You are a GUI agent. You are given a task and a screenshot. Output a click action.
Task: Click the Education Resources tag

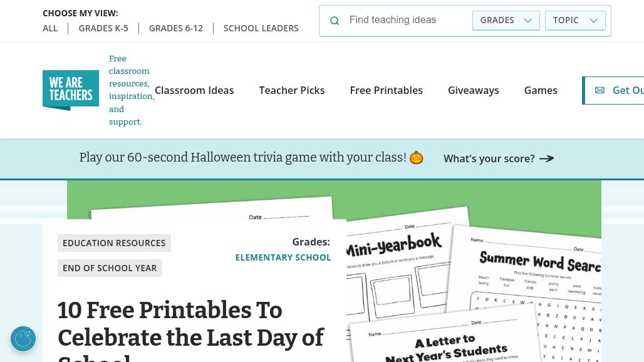point(114,243)
